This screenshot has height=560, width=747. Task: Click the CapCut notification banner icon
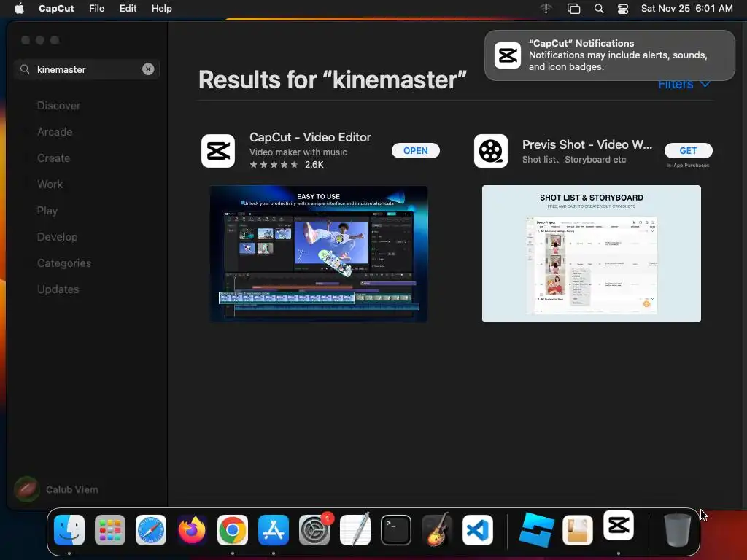pos(508,55)
